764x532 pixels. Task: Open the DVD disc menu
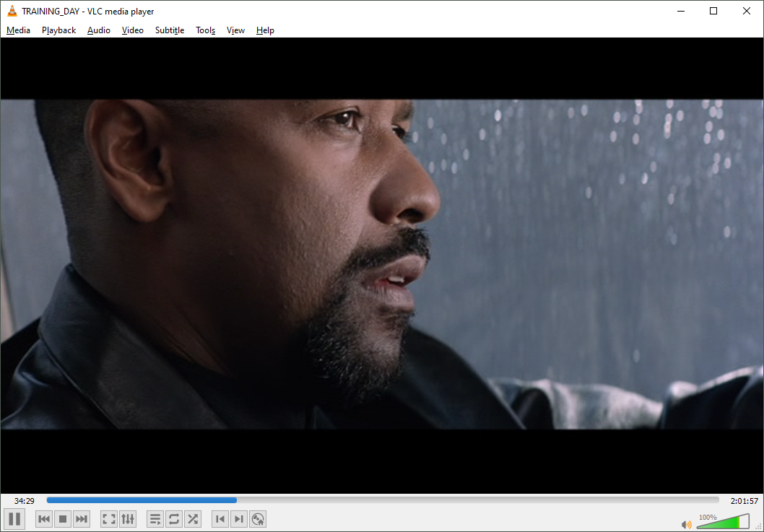pos(258,519)
